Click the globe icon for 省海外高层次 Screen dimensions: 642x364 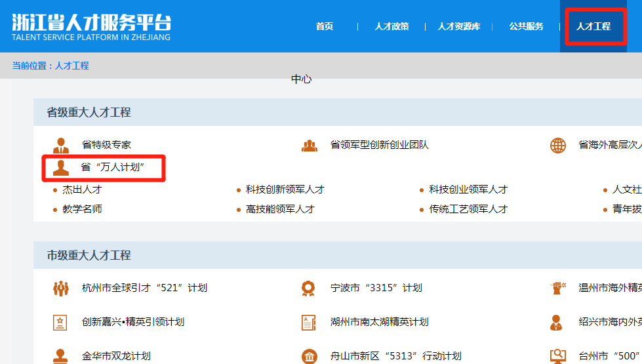pos(557,146)
